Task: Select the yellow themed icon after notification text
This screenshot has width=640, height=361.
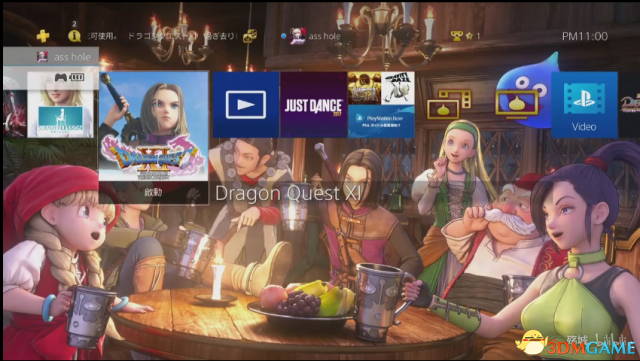Action: 250,36
